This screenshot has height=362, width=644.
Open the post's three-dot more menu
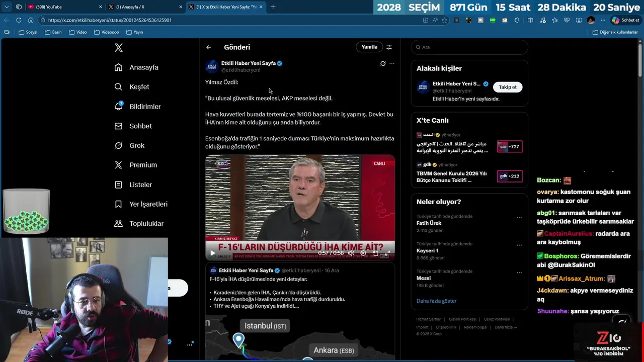click(x=392, y=64)
